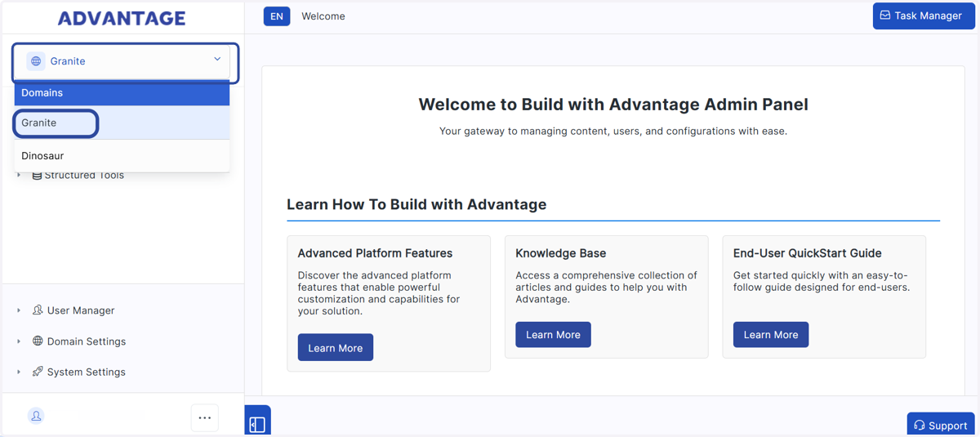The image size is (980, 437).
Task: Open User Manager in sidebar
Action: (x=81, y=310)
